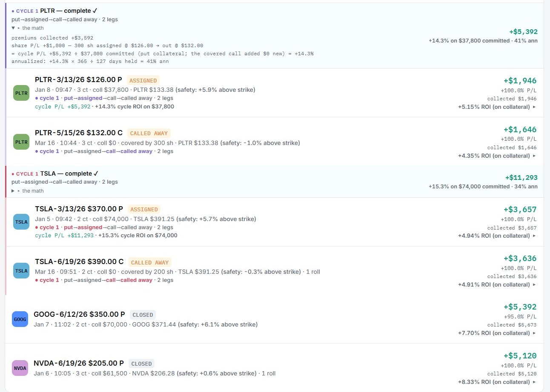Click the purple cycle 1 link under PLTR $132.00 C

47,151
